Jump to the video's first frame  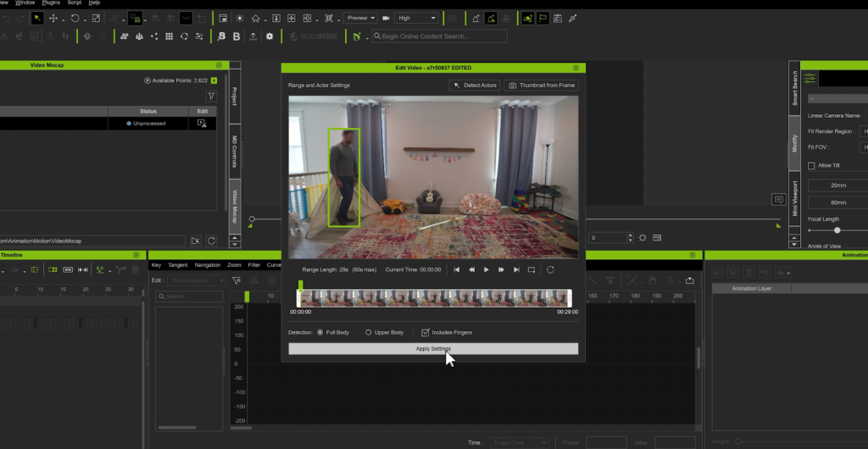pos(457,269)
